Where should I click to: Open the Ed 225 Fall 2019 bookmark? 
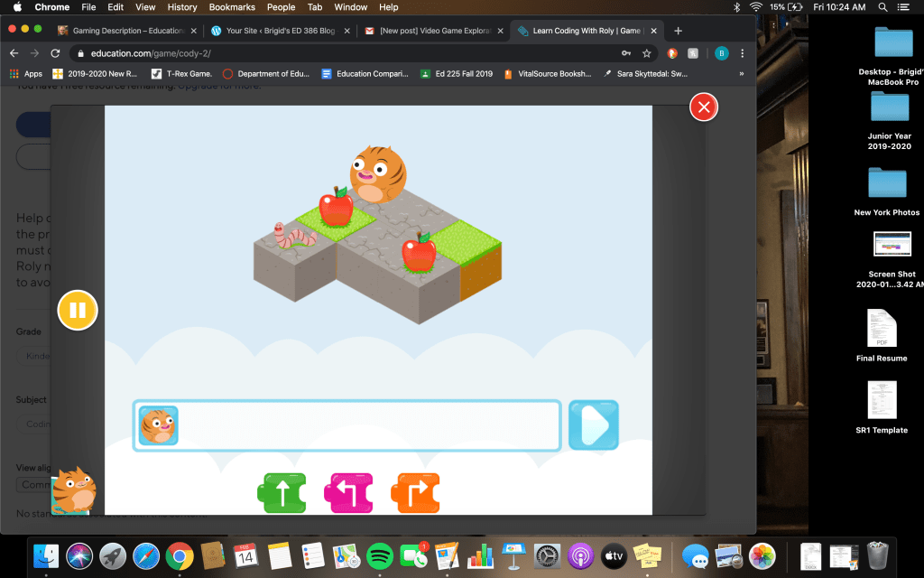pyautogui.click(x=457, y=74)
